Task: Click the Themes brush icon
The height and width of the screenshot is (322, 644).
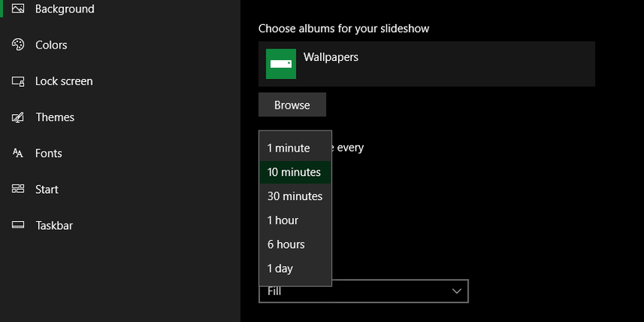Action: 18,117
